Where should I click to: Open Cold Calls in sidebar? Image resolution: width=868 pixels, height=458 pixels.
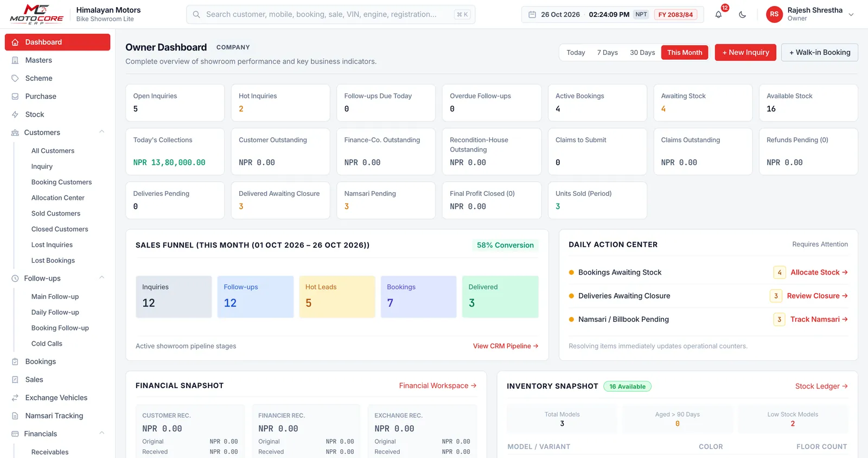click(47, 343)
